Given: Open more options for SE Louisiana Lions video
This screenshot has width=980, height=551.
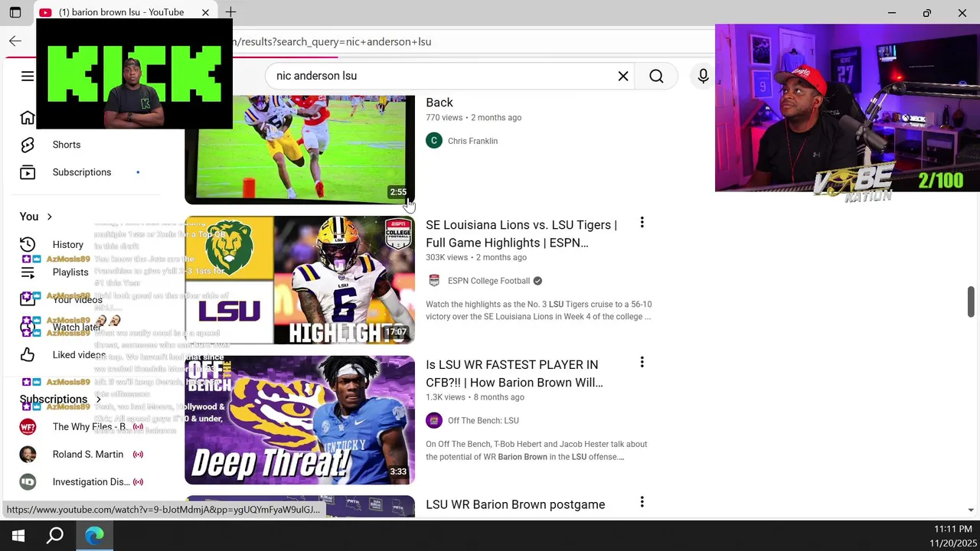Looking at the screenshot, I should (x=642, y=223).
